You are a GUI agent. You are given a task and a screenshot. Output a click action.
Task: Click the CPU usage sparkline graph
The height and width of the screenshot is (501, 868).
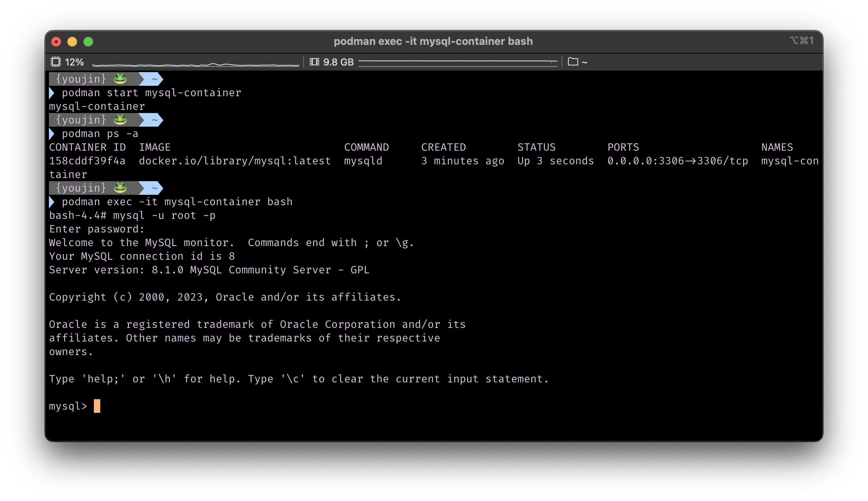(195, 64)
